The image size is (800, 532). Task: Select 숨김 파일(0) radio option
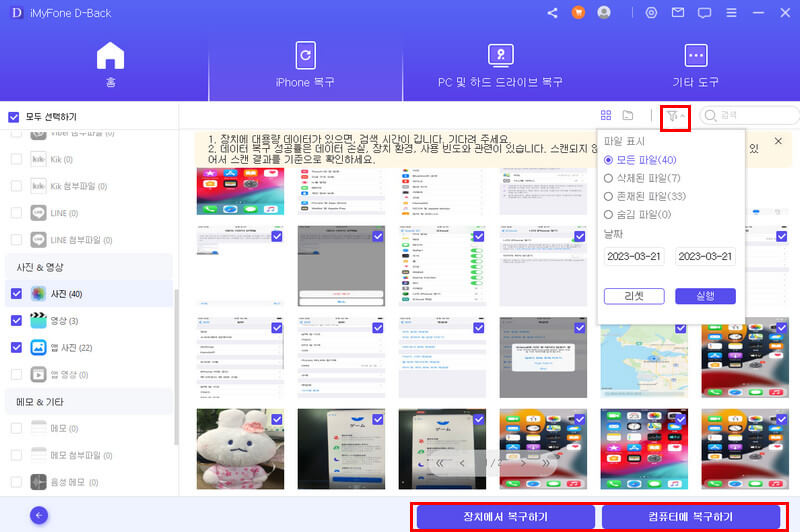pyautogui.click(x=608, y=215)
